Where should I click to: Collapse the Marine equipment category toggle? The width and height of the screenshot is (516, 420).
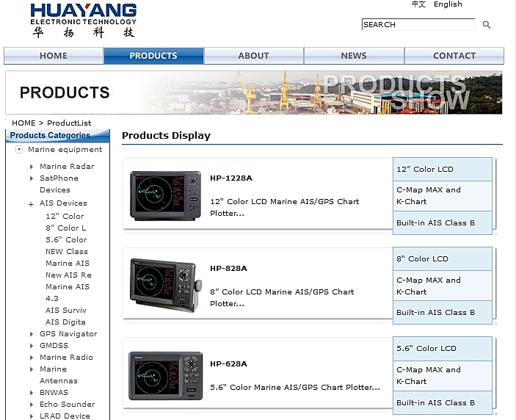click(x=19, y=150)
